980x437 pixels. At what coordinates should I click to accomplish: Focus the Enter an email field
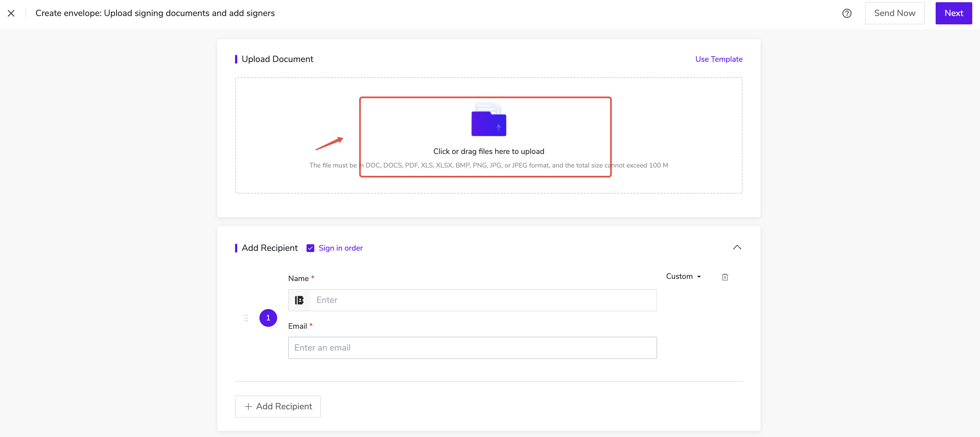coord(472,348)
